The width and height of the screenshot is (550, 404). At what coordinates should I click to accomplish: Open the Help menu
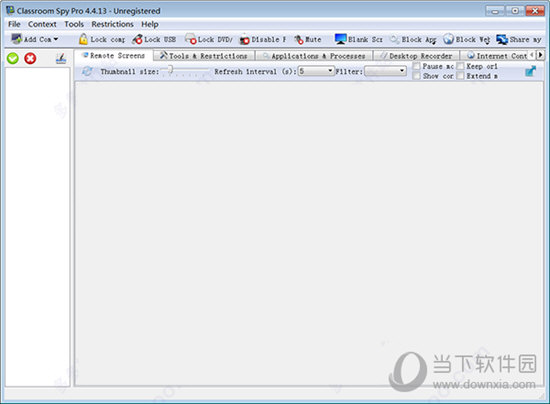[x=150, y=24]
